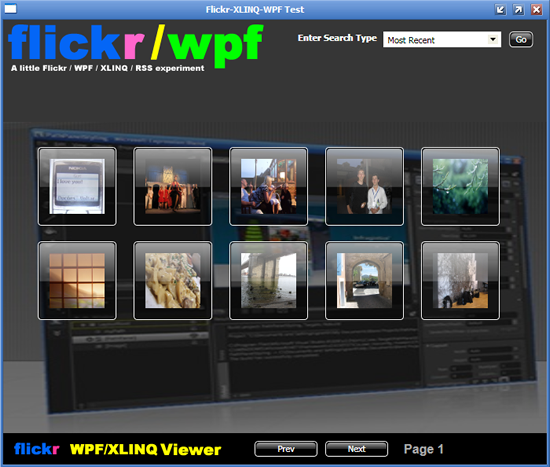The width and height of the screenshot is (550, 467).
Task: Open the creamy pasta dish photo
Action: click(173, 280)
